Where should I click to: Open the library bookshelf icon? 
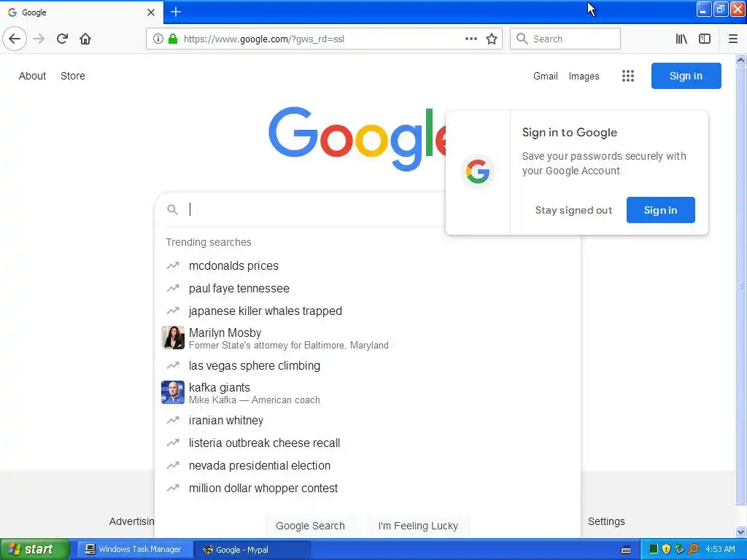[681, 39]
